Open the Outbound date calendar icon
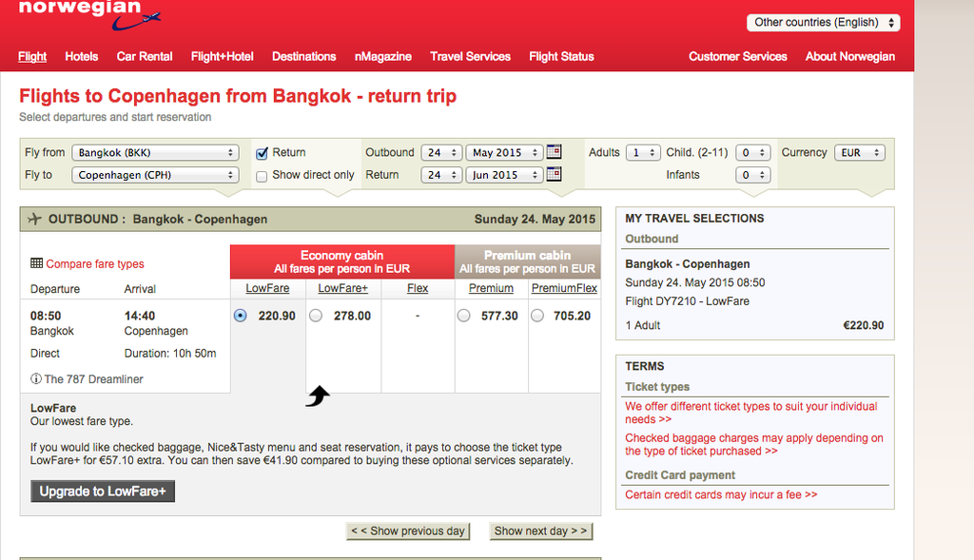 click(554, 151)
